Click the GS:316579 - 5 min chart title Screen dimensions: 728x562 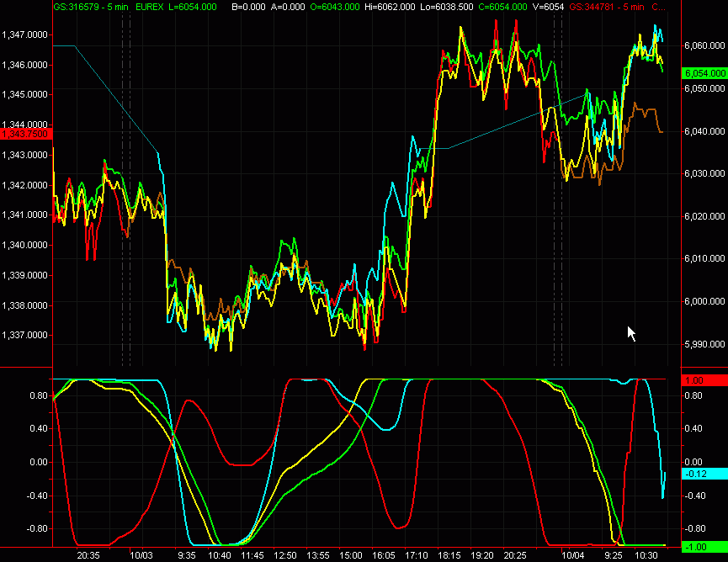pos(91,7)
